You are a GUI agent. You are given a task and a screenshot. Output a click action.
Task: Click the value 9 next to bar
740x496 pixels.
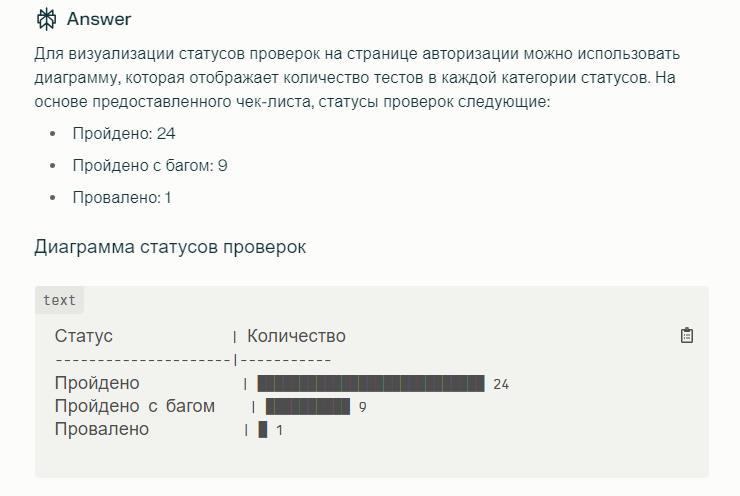362,407
